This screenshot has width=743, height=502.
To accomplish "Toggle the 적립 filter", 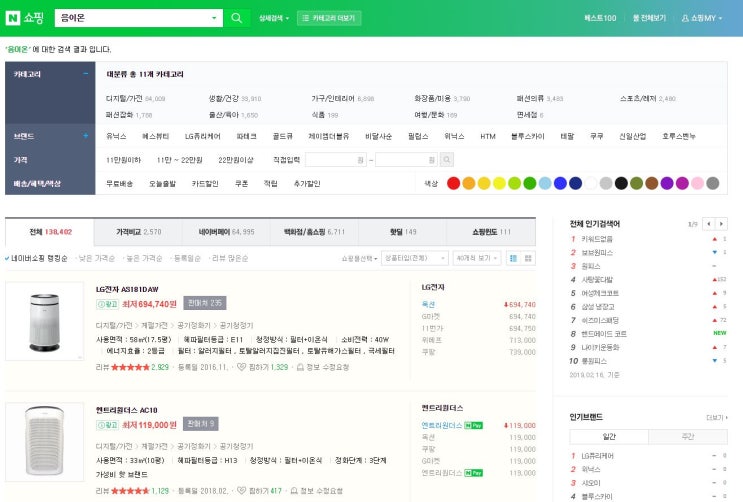I will [x=270, y=183].
